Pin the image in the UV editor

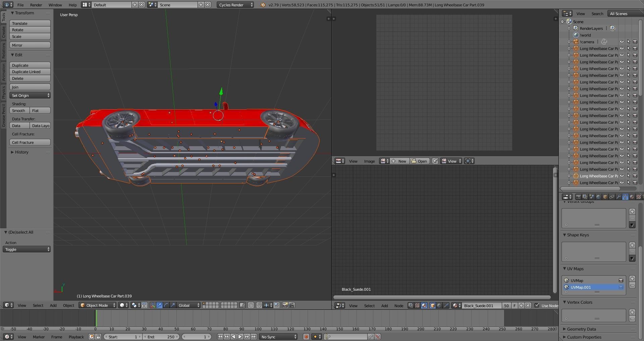pos(435,161)
